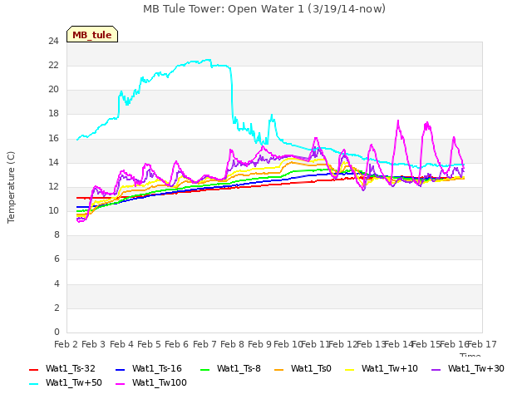Viewport: 532px width, 399px height.
Task: Click the cyan Wat1_Tw+50 legend swatch
Action: click(x=33, y=384)
